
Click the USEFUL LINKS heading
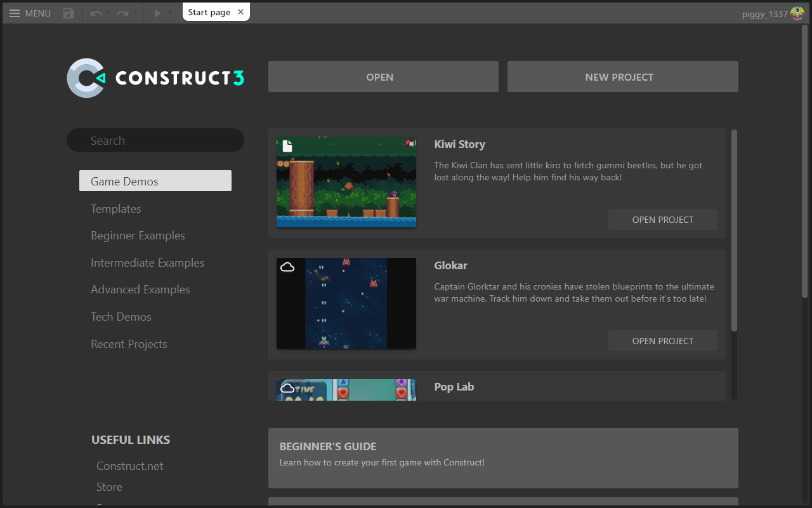131,439
